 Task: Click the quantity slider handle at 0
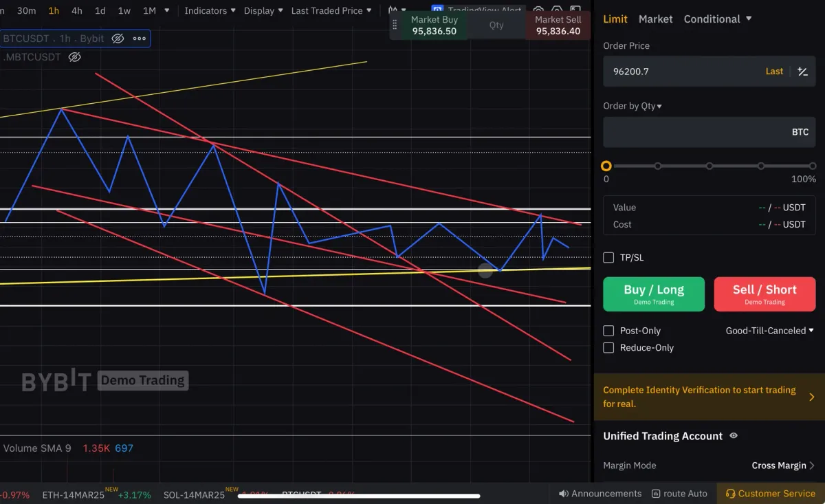606,166
